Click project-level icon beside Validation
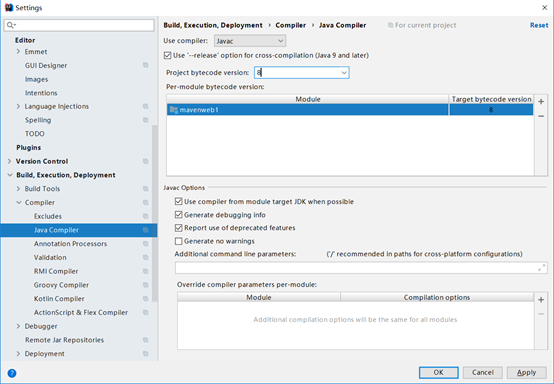The width and height of the screenshot is (554, 384). 146,258
